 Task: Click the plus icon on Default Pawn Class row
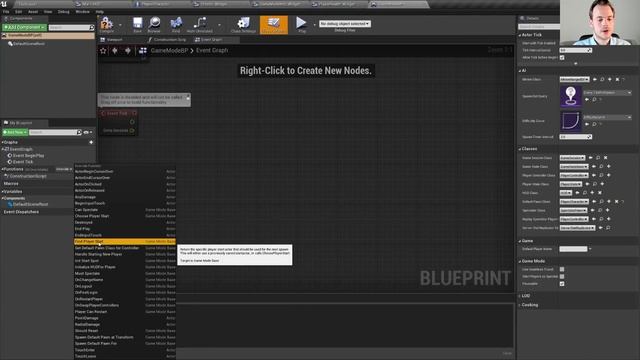609,201
